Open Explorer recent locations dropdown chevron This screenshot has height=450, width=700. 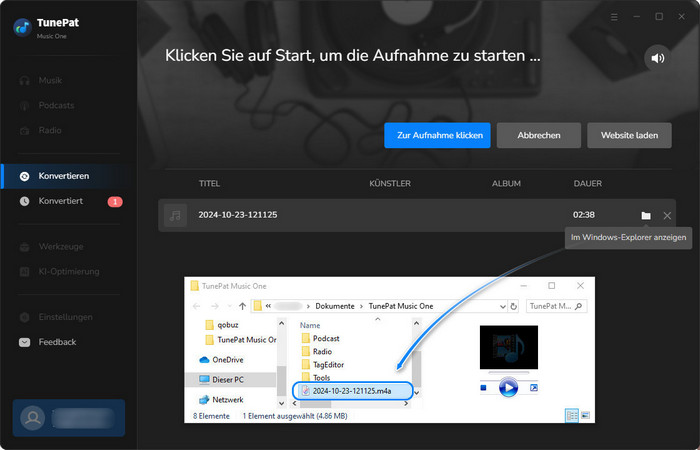click(229, 306)
